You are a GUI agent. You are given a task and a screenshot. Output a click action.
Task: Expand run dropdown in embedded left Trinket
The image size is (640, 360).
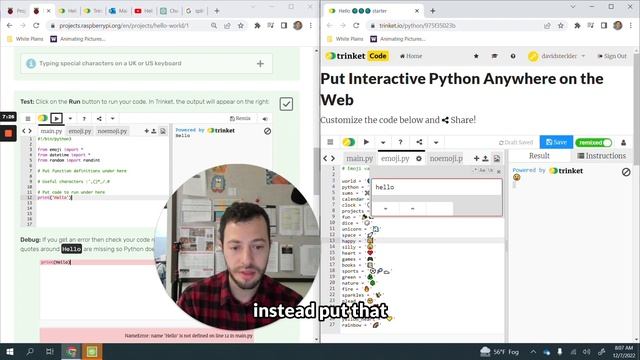[x=70, y=118]
